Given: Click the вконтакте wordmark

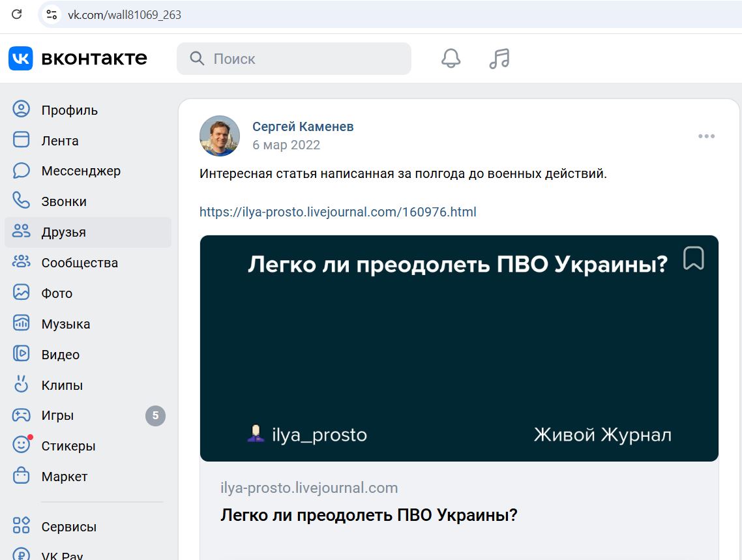Looking at the screenshot, I should pos(94,58).
